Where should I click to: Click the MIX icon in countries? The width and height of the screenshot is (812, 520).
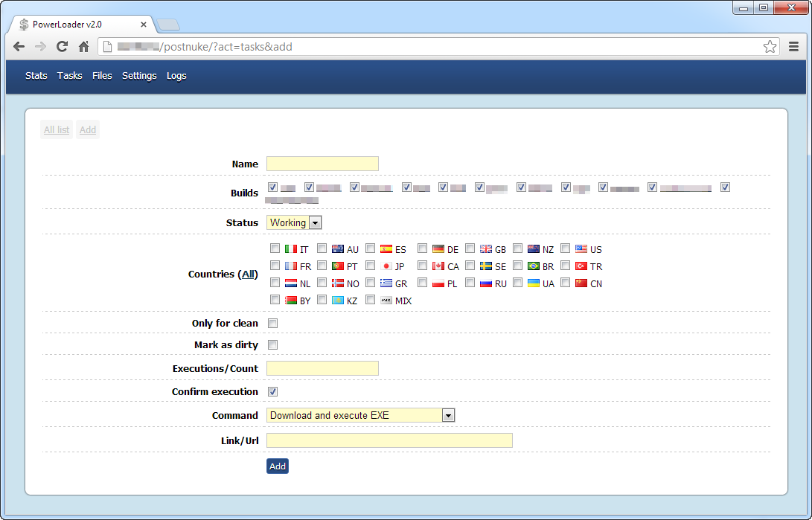[386, 300]
